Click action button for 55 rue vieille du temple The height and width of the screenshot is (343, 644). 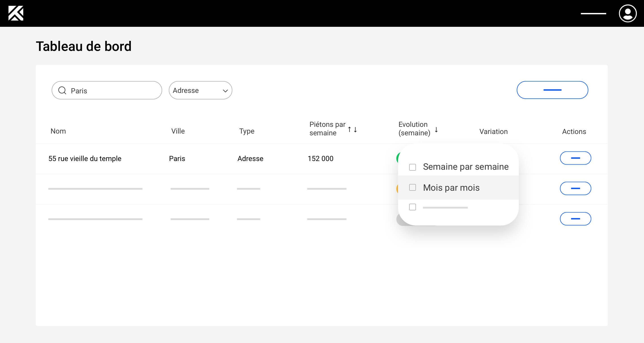[x=575, y=158]
